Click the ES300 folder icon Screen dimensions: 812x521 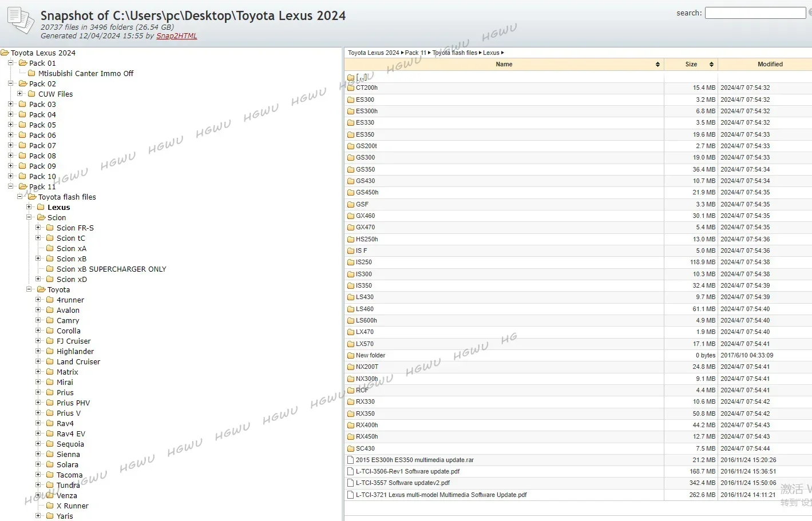[351, 100]
